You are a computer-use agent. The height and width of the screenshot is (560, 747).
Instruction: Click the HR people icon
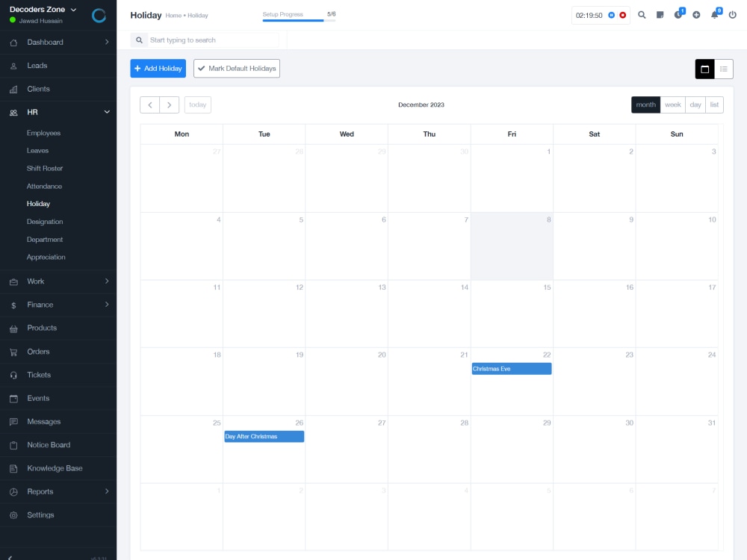pyautogui.click(x=13, y=113)
